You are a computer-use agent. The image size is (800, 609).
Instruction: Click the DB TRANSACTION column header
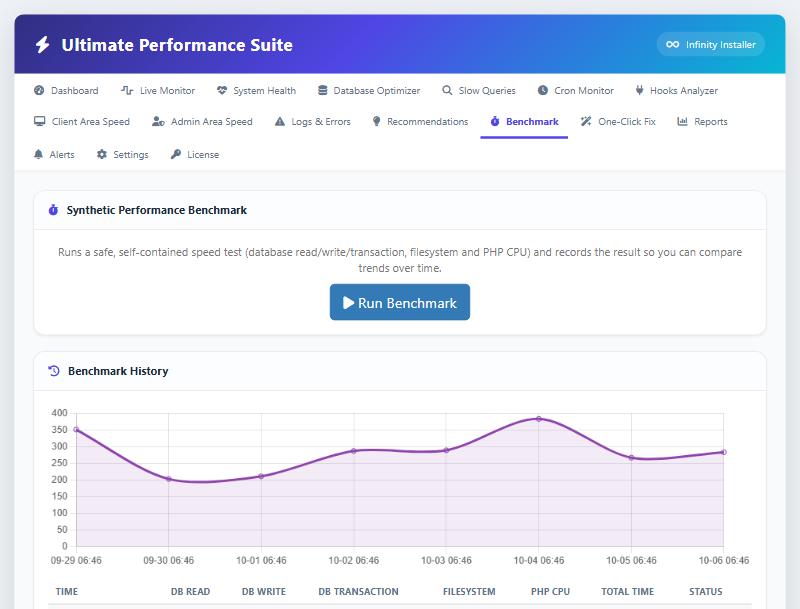358,592
